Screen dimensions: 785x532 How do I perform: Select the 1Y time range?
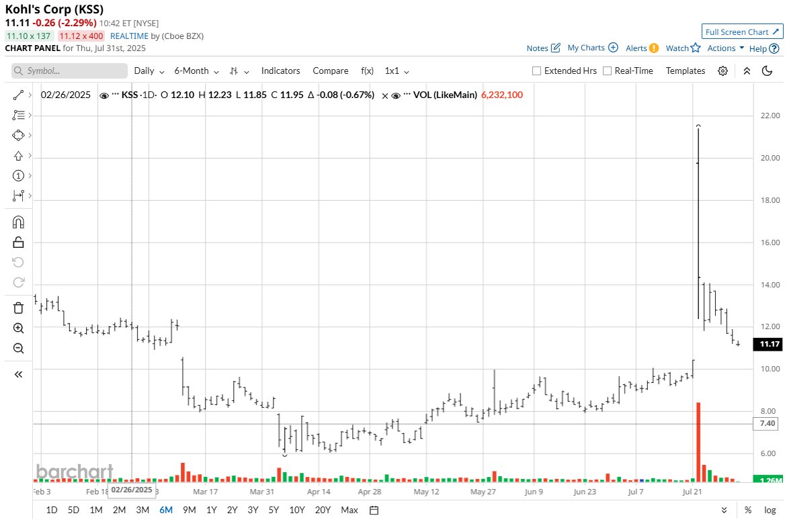(x=212, y=511)
